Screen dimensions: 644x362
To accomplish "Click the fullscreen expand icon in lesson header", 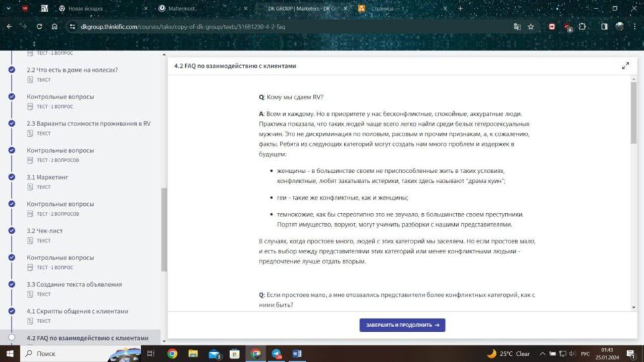I will click(625, 66).
